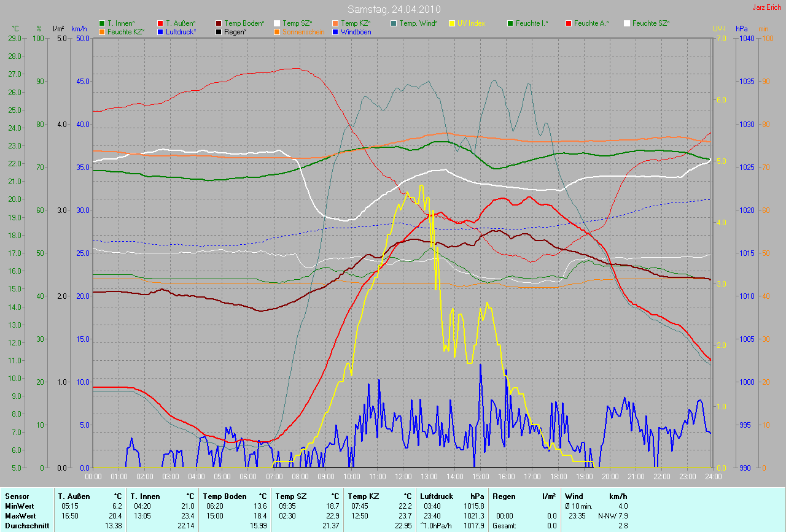
Task: Select the 'Regen*' legend label
Action: pos(235,31)
